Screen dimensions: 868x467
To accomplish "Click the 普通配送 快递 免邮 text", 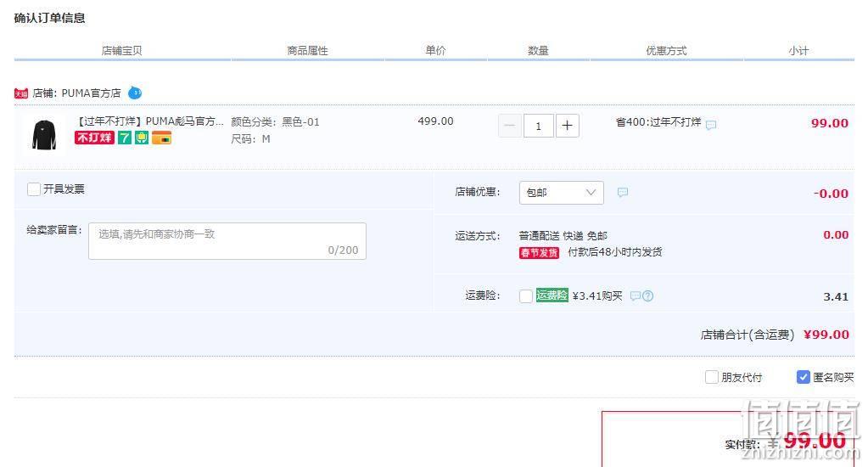I will pyautogui.click(x=563, y=236).
